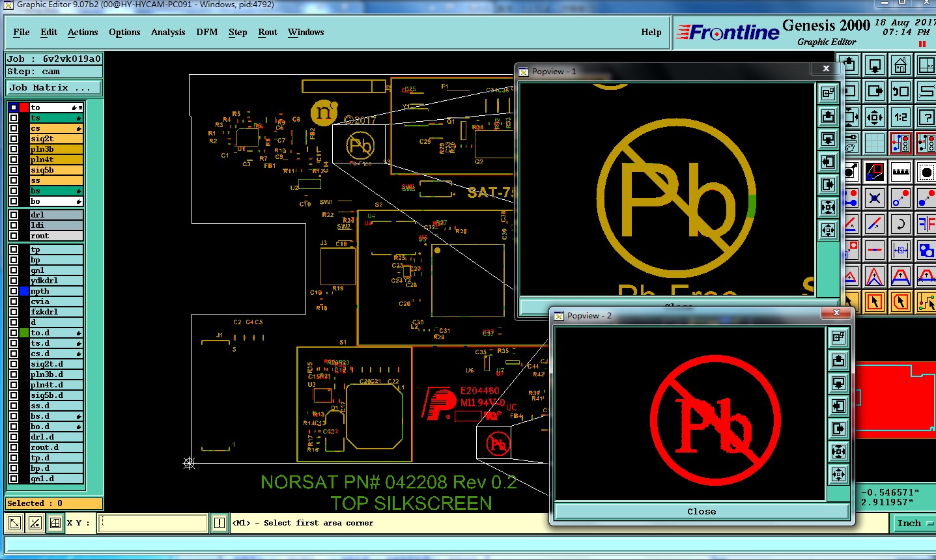Screen dimensions: 936x560
Task: Click the dimension spacing icon with arrows
Action: 900,250
